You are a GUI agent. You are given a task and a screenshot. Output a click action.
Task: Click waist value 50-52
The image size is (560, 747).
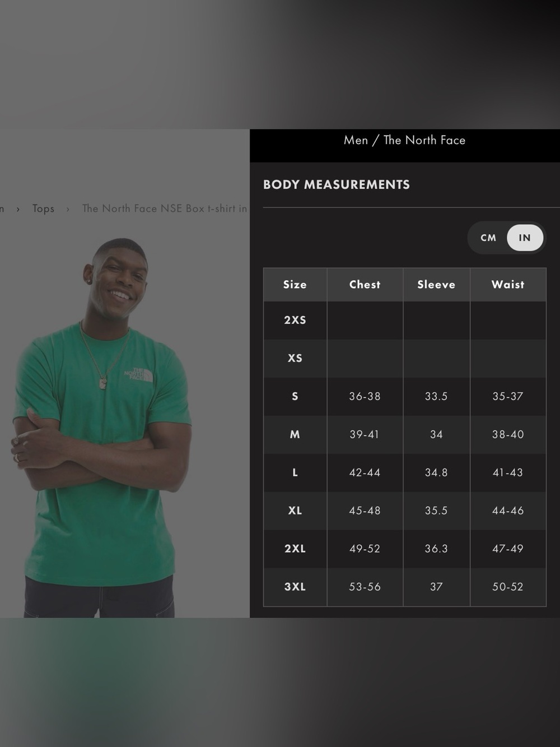pyautogui.click(x=508, y=587)
